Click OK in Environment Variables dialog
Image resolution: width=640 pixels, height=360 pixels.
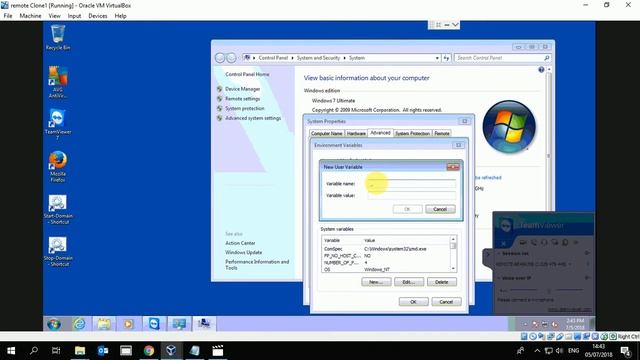[x=413, y=302]
